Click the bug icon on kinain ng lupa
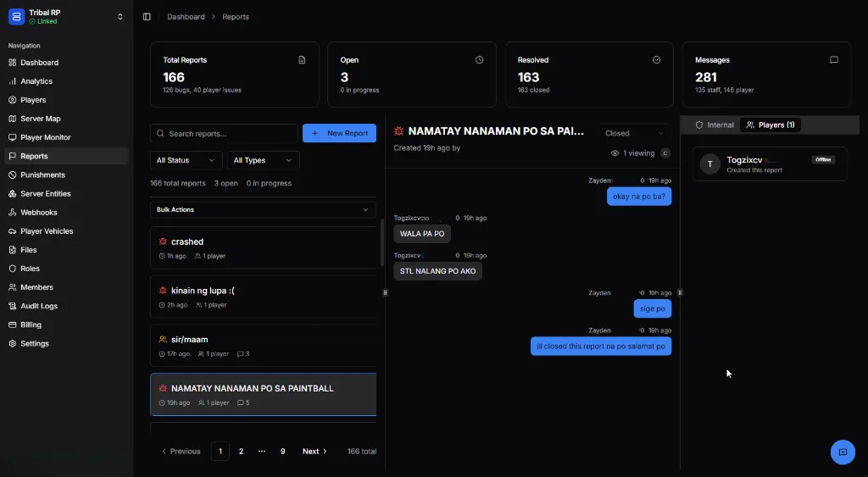Screen dimensions: 868x477 coord(163,291)
